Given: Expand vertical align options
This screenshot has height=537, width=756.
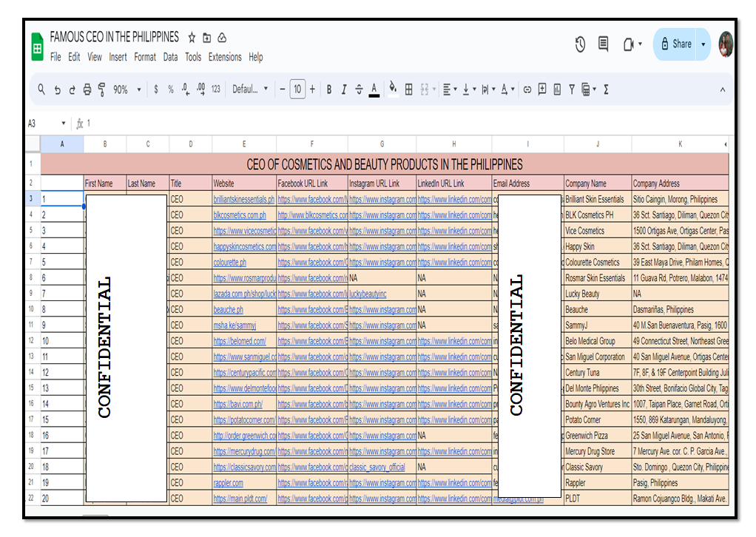Looking at the screenshot, I should coord(474,89).
